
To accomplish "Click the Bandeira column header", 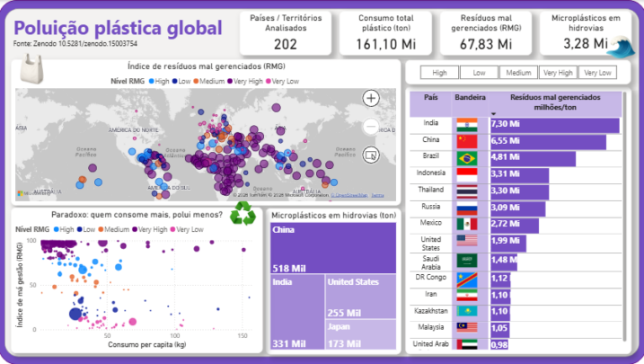I will coord(470,97).
